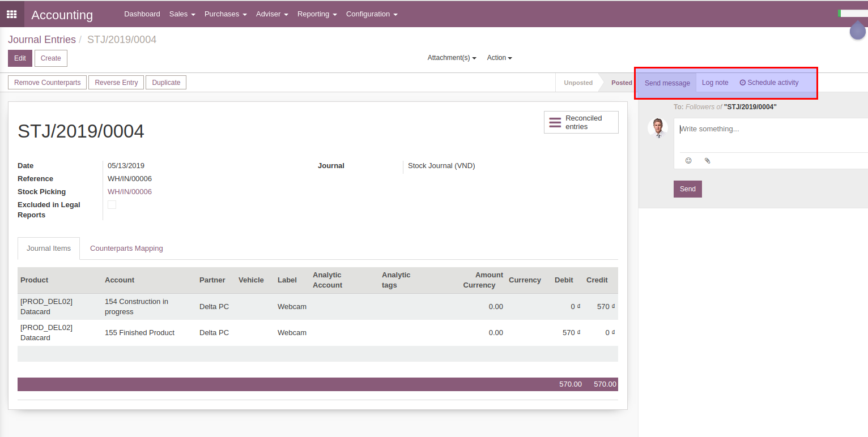Click the progress bar in top corner
This screenshot has width=868, height=437.
tap(853, 13)
